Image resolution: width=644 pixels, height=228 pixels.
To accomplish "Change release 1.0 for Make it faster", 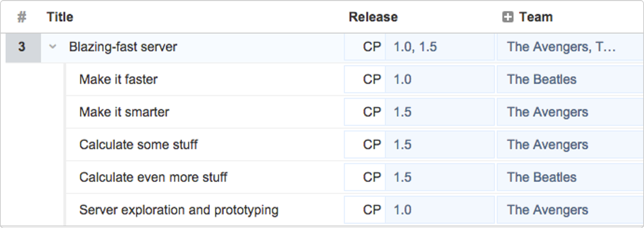I will [x=440, y=80].
